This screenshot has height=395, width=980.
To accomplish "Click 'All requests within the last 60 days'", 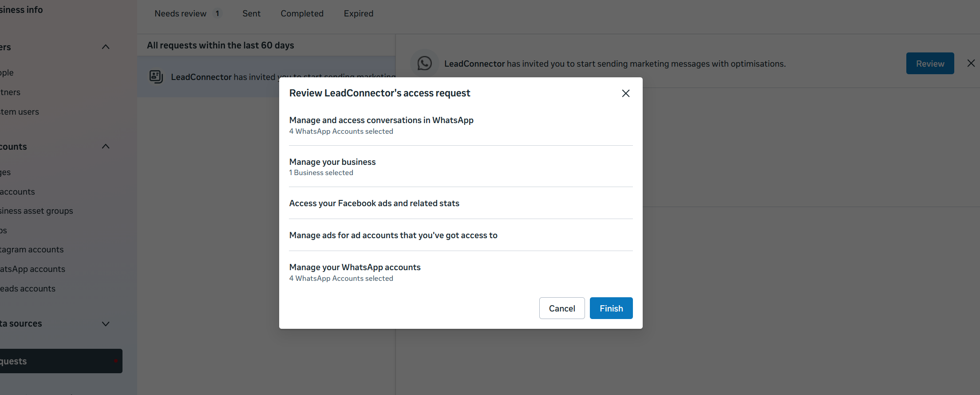I will pyautogui.click(x=221, y=45).
